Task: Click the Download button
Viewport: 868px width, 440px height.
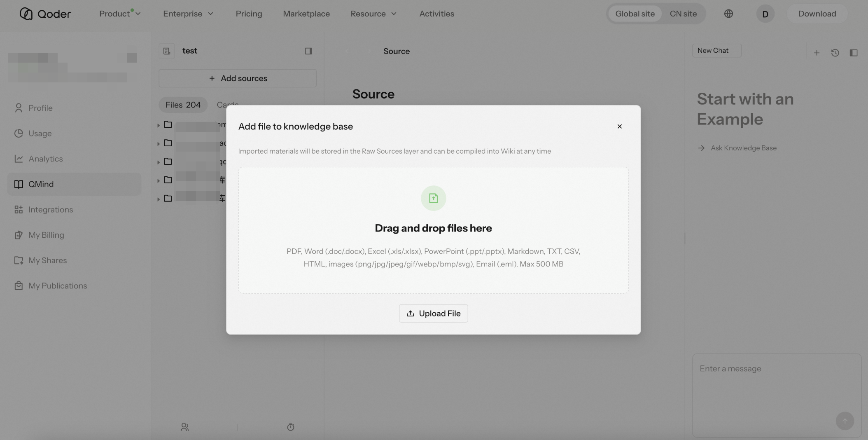Action: click(x=817, y=14)
